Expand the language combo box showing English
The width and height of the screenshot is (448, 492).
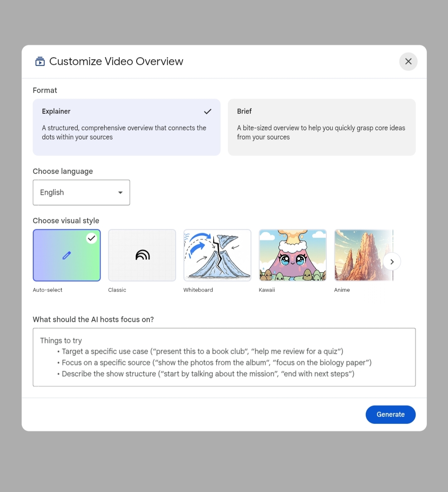point(81,192)
